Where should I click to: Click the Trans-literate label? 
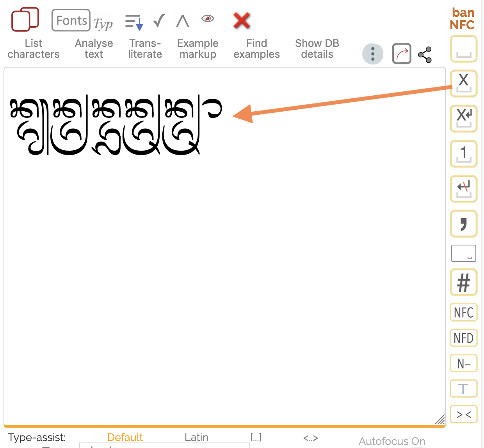coord(145,49)
